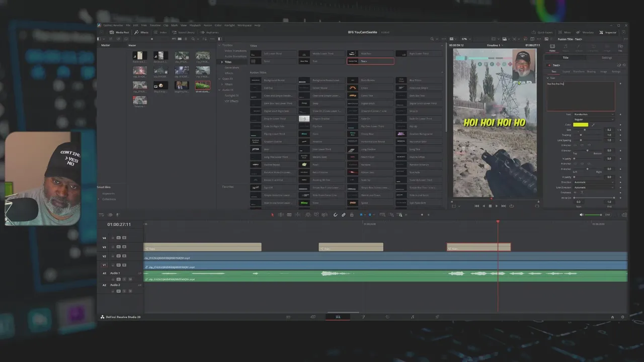Adjust the timeline monitor volume slider

(594, 215)
